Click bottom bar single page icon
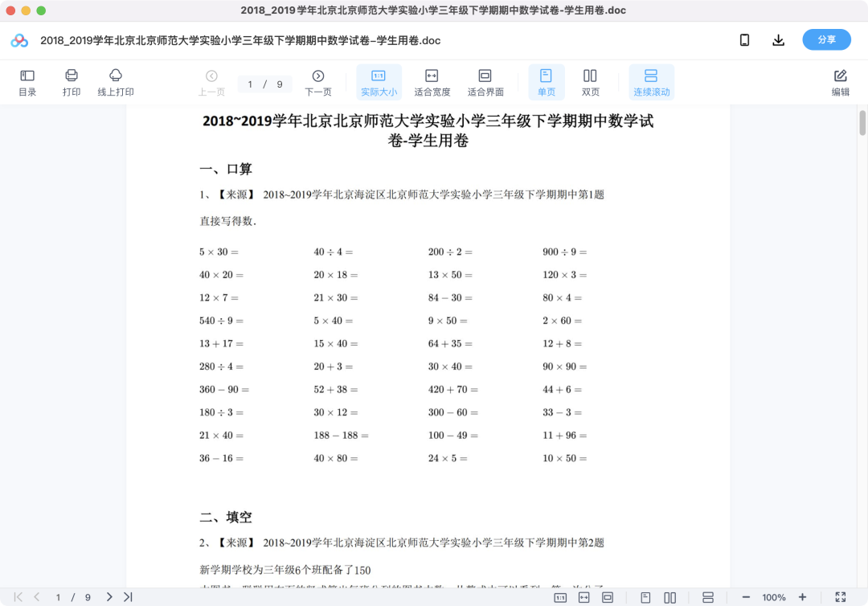Image resolution: width=868 pixels, height=606 pixels. pyautogui.click(x=645, y=597)
